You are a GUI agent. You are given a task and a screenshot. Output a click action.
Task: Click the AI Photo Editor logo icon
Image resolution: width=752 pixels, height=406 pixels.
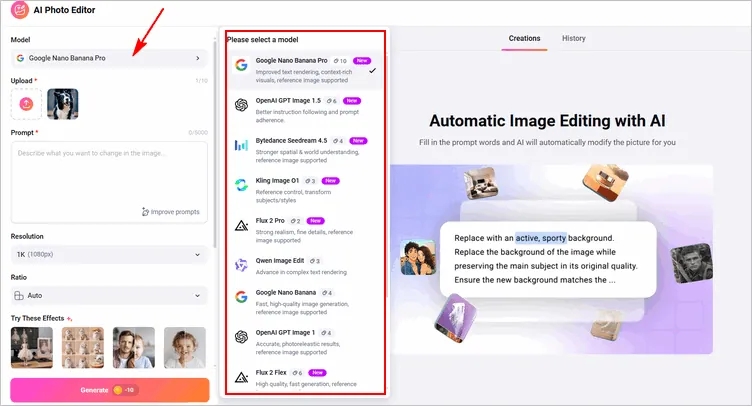19,13
